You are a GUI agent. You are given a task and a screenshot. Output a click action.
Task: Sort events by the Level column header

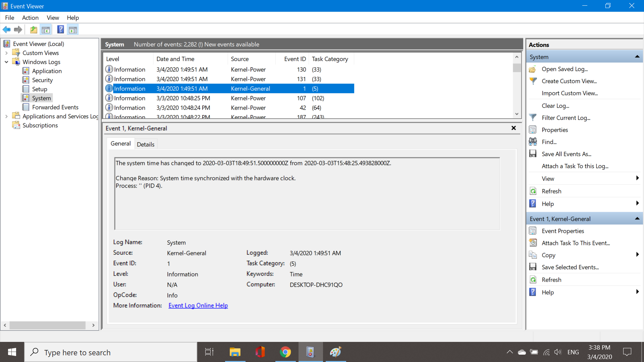pos(128,59)
